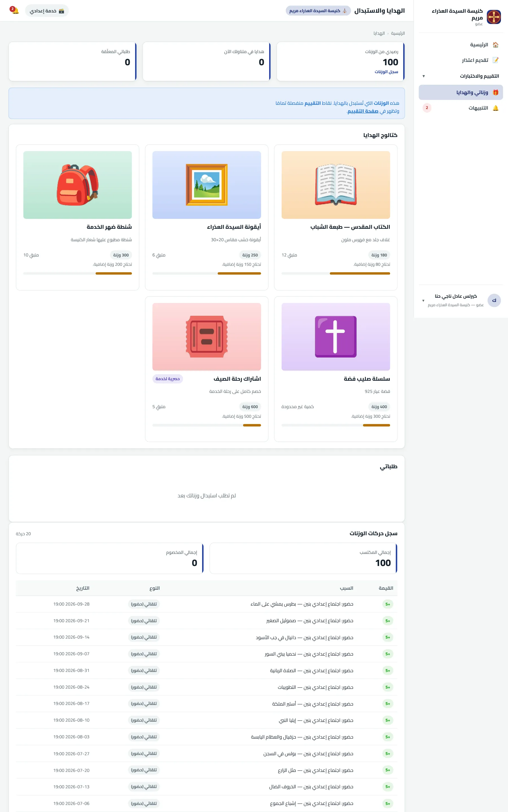Expand the user profile dropdown arrow
The height and width of the screenshot is (812, 508).
(423, 301)
